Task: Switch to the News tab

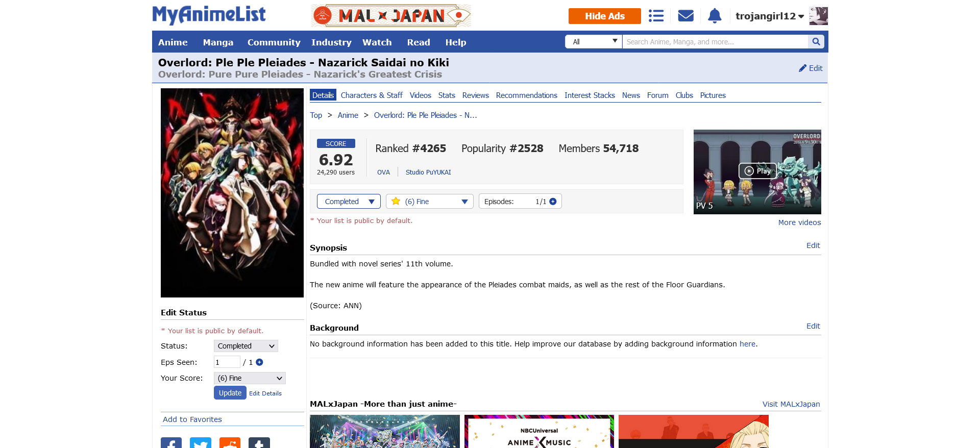Action: coord(631,95)
